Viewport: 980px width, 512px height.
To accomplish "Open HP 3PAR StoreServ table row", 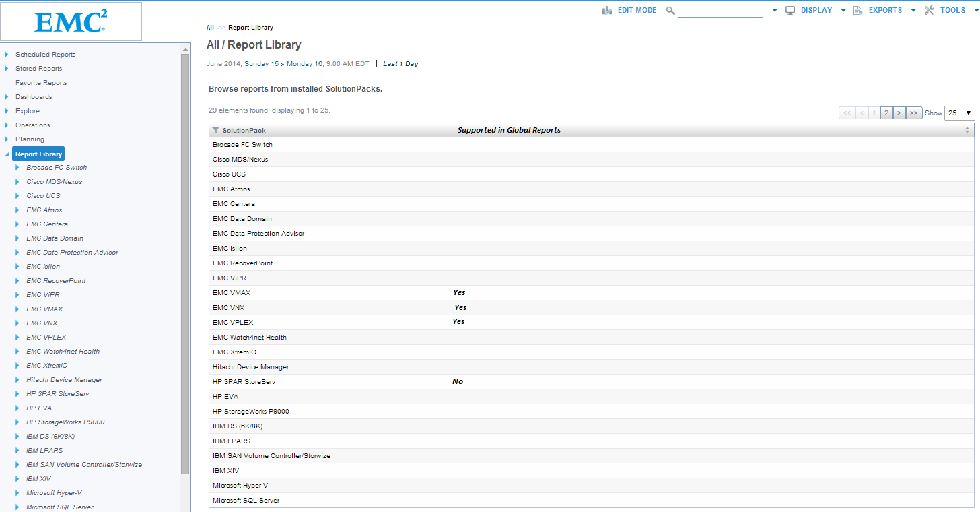I will (592, 382).
